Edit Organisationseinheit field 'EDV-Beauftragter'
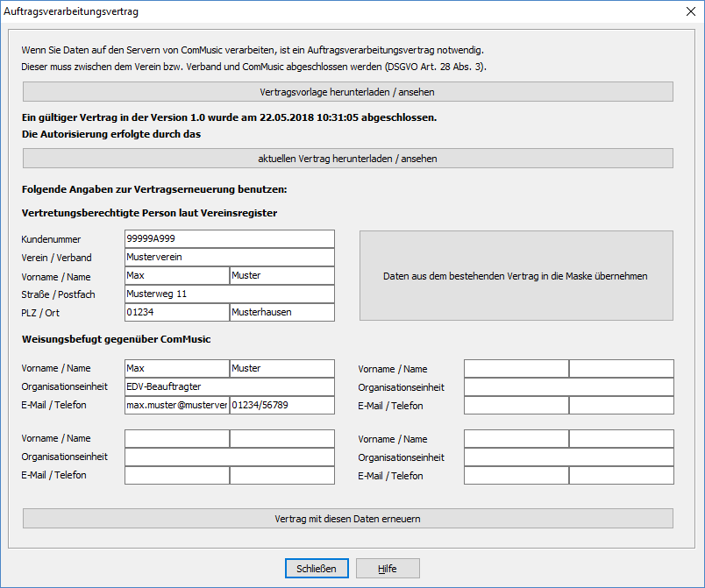Viewport: 705px width, 588px height. [x=230, y=386]
